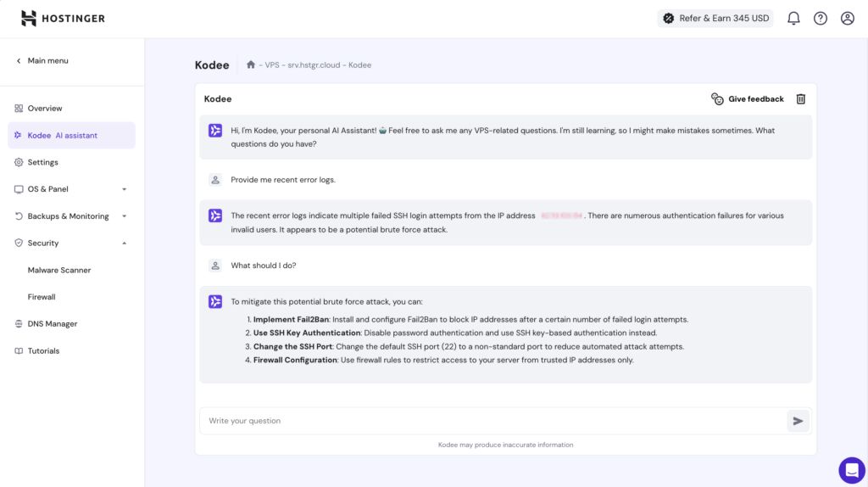The height and width of the screenshot is (487, 868).
Task: Click the Write your question field
Action: [x=492, y=421]
